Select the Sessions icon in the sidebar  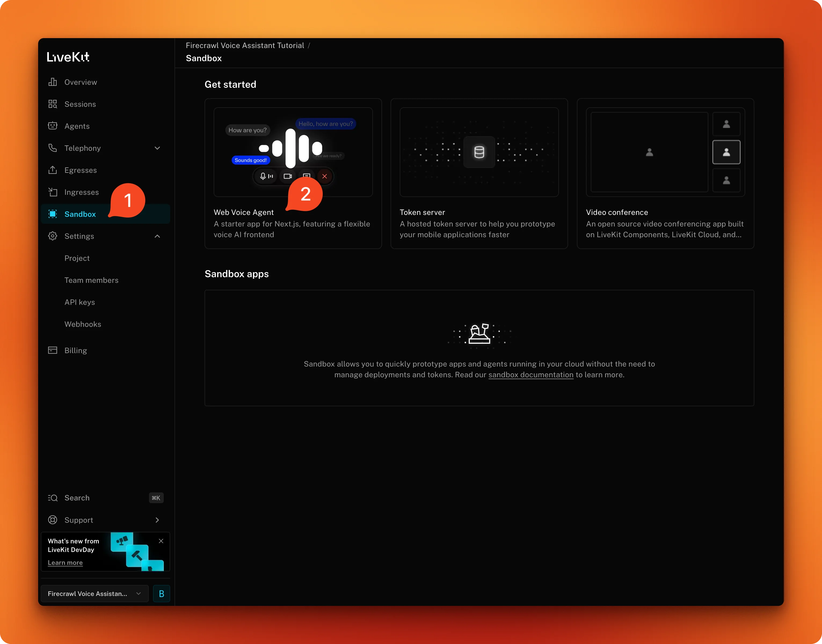(53, 104)
